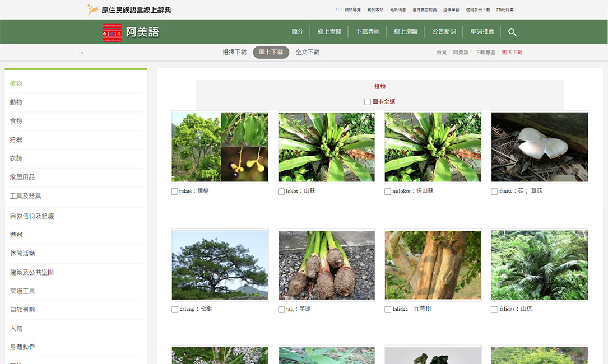The width and height of the screenshot is (608, 364).
Task: Check the tali 芋頭 card checkbox
Action: point(281,309)
